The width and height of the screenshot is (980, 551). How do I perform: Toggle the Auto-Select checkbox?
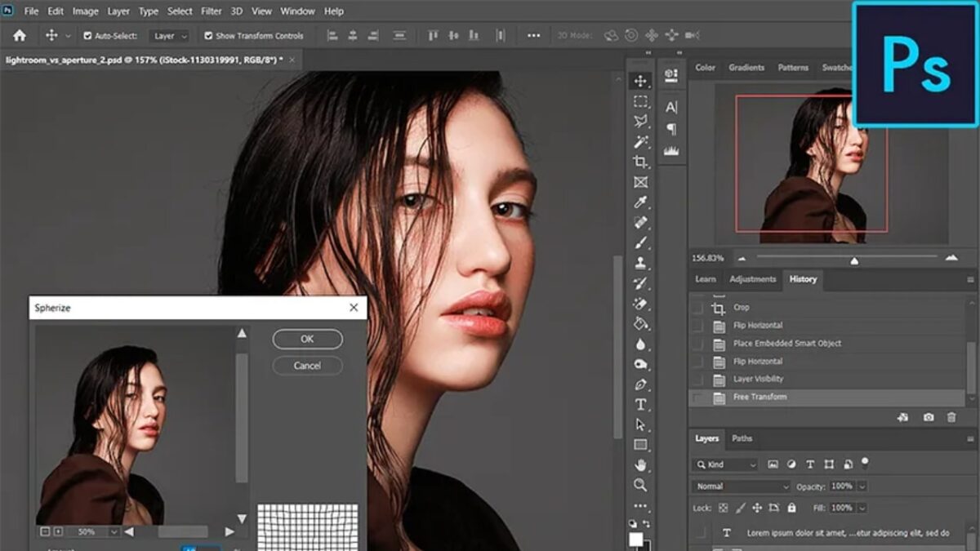tap(88, 36)
